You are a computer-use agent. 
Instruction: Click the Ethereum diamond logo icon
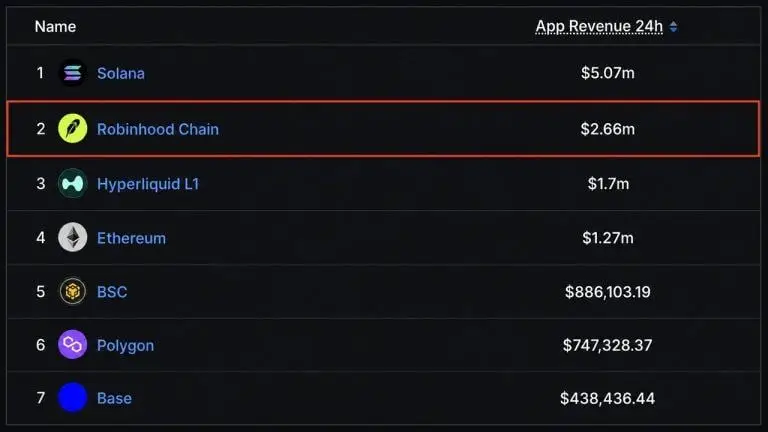(x=72, y=238)
